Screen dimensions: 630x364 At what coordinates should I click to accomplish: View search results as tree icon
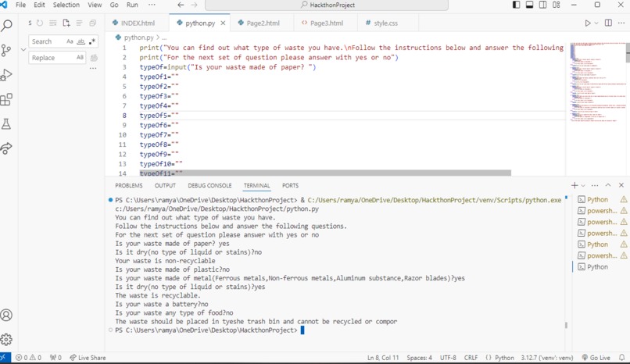(79, 23)
